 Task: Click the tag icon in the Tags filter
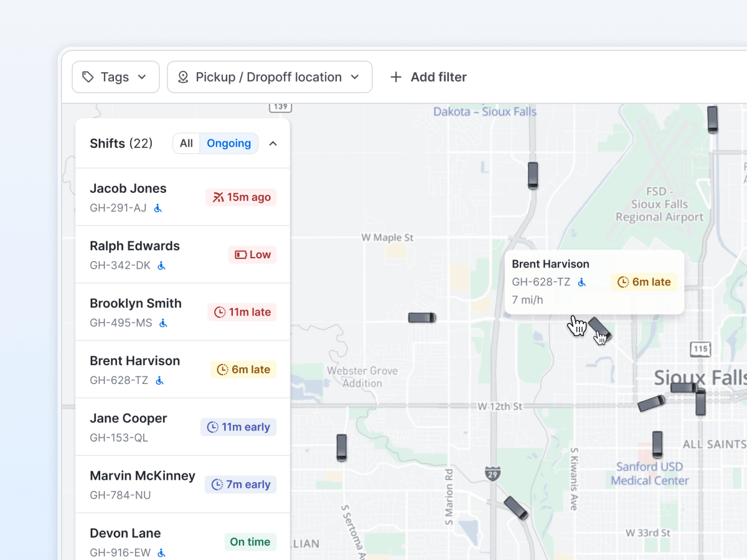(88, 77)
